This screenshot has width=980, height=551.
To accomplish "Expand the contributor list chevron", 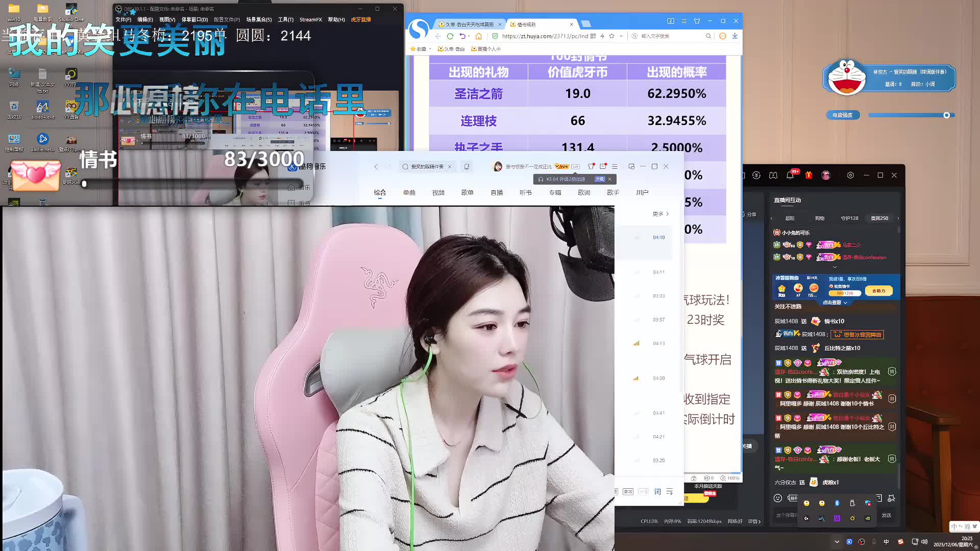I will [x=835, y=267].
